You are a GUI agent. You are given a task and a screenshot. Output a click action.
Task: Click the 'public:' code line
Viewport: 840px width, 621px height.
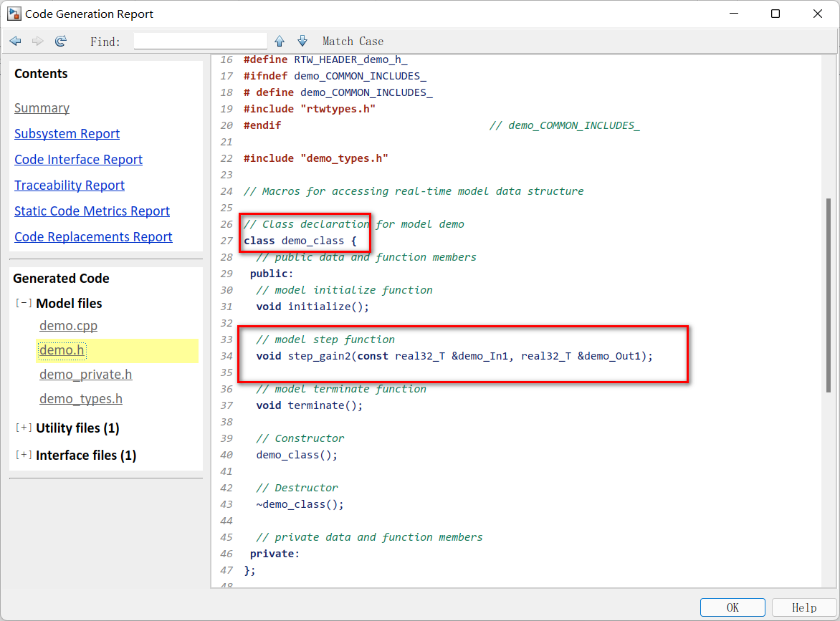pyautogui.click(x=271, y=274)
